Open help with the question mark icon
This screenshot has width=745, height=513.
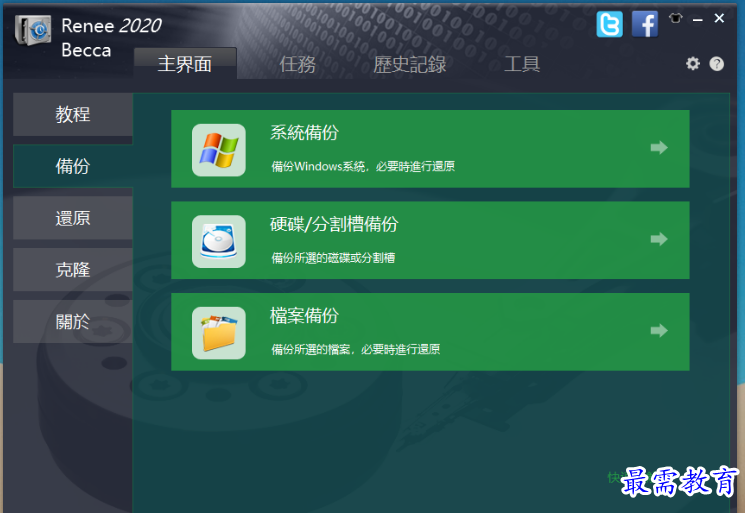(716, 64)
